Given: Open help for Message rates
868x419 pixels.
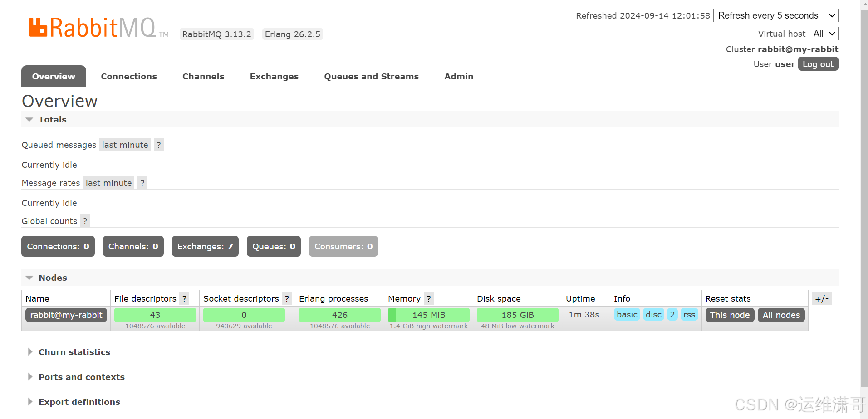Looking at the screenshot, I should coord(142,183).
